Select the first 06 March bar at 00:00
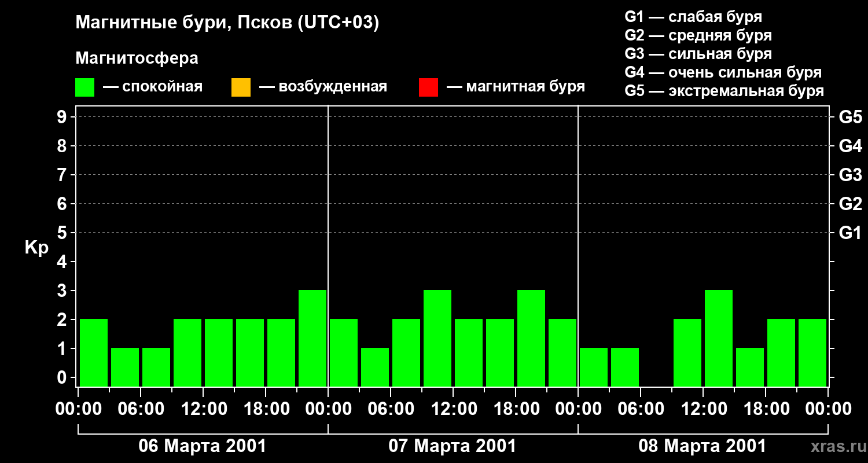The width and height of the screenshot is (868, 463). tap(94, 352)
